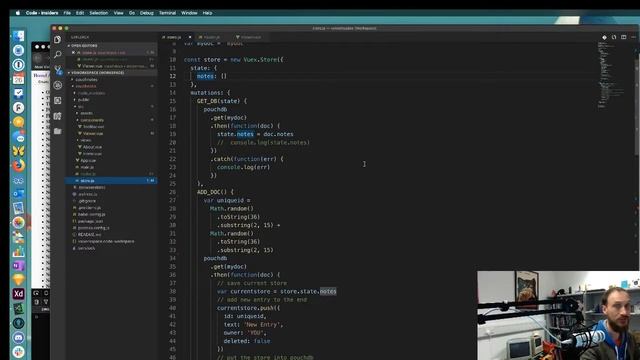Open Numbers app from the Dock
The height and width of the screenshot is (360, 640).
[x=18, y=251]
